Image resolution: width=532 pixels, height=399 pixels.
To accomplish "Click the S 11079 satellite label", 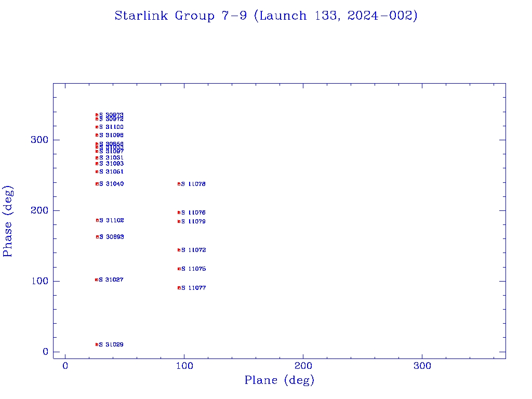I will (x=193, y=222).
